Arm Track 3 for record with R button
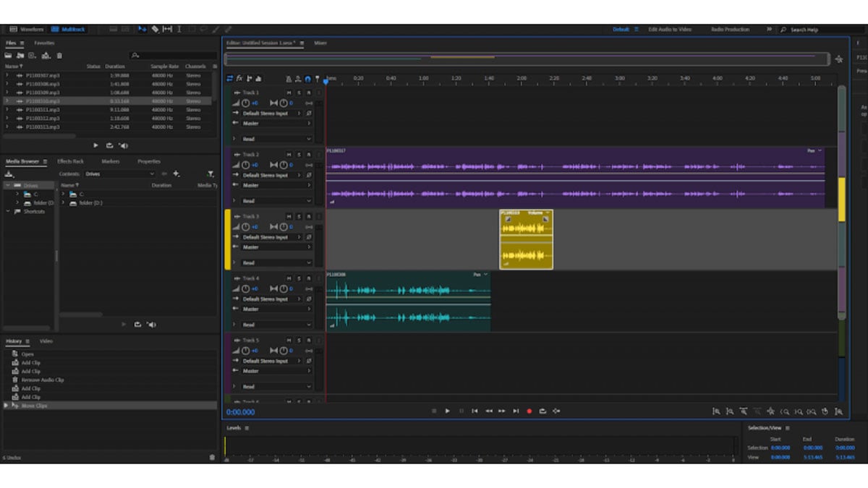Screen dimensions: 868x488 pos(309,216)
